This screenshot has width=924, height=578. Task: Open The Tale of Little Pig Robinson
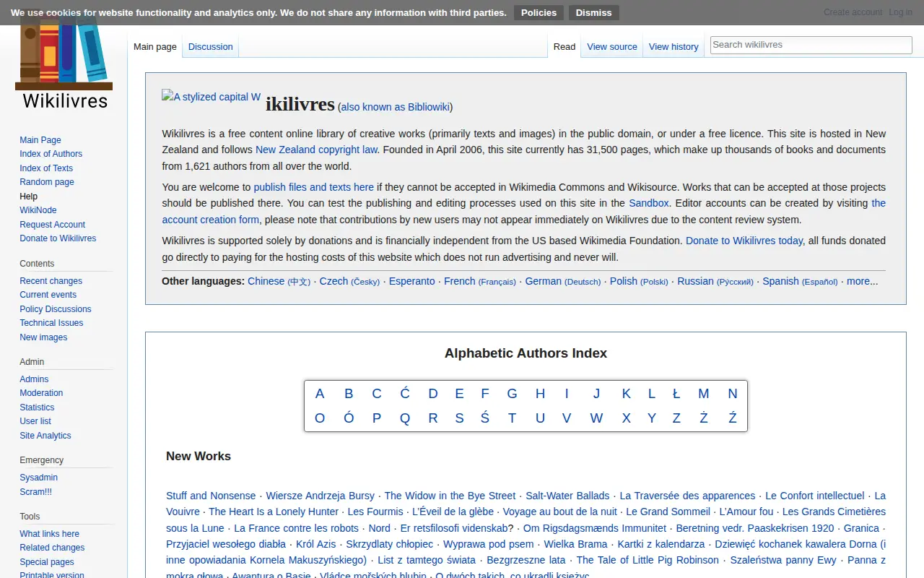648,560
